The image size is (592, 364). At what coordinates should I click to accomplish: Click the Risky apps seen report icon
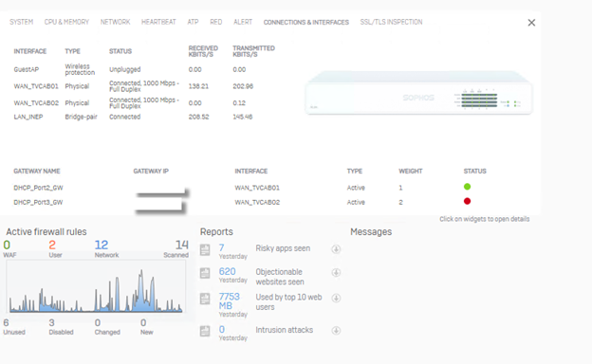click(205, 249)
